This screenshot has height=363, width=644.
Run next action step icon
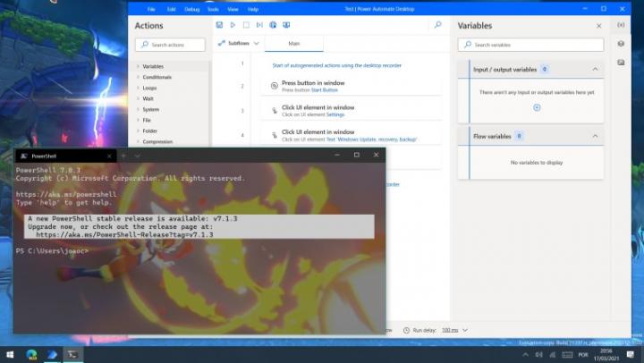(259, 25)
